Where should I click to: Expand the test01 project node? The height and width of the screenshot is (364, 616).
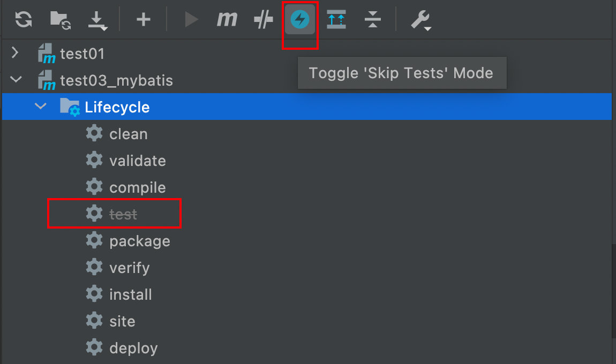(15, 52)
